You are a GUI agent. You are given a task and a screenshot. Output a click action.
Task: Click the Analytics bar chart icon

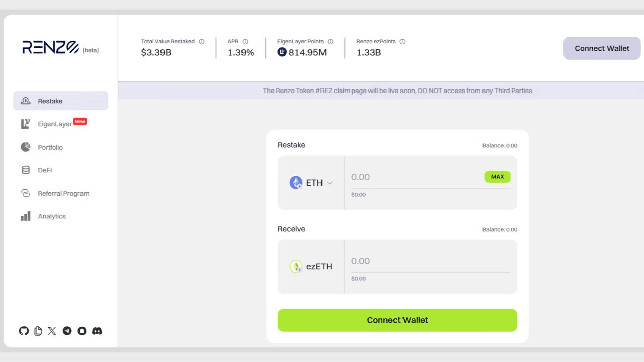[26, 216]
